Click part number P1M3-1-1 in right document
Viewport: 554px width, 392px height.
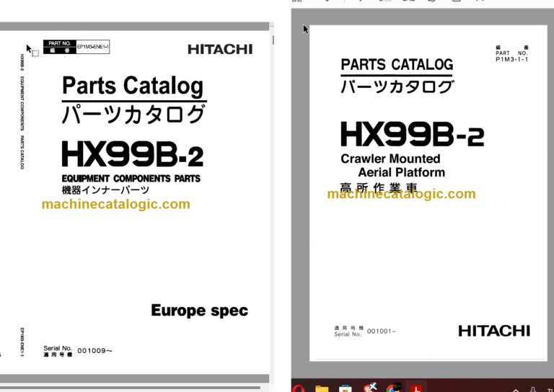512,59
